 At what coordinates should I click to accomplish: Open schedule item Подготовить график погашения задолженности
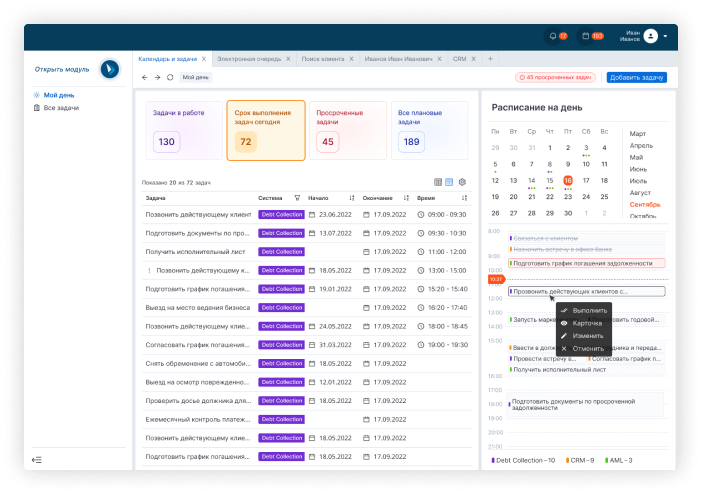point(586,263)
